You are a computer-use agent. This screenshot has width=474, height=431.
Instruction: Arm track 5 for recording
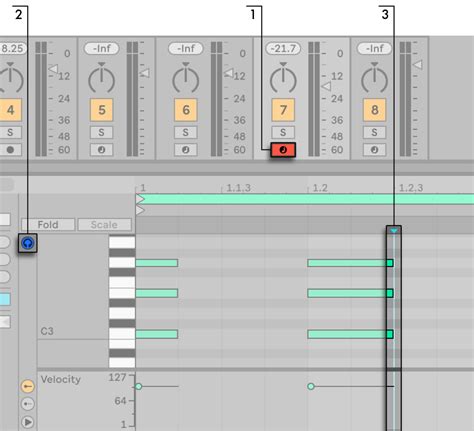click(x=101, y=150)
